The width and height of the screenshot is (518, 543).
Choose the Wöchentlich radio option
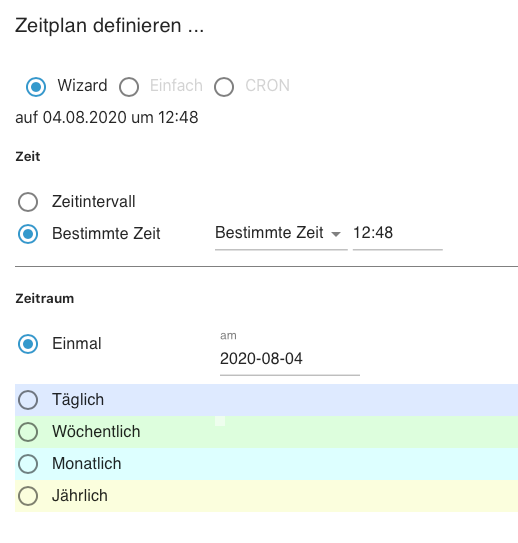28,432
